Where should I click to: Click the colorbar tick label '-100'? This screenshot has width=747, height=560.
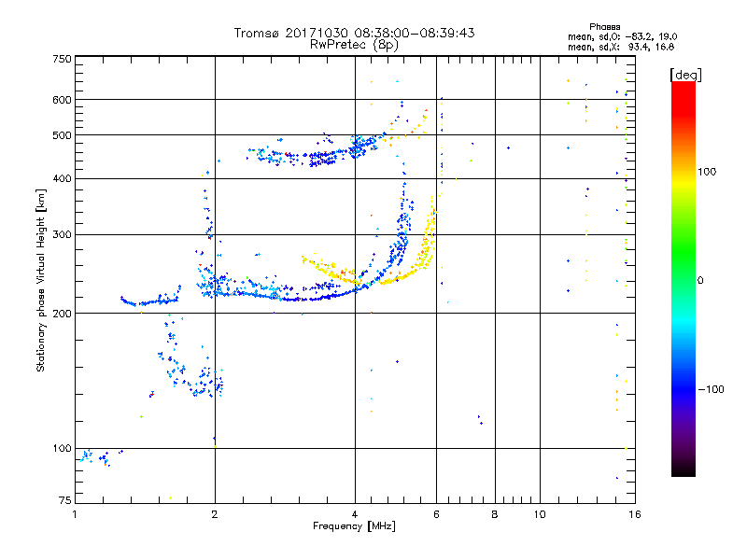pyautogui.click(x=711, y=389)
